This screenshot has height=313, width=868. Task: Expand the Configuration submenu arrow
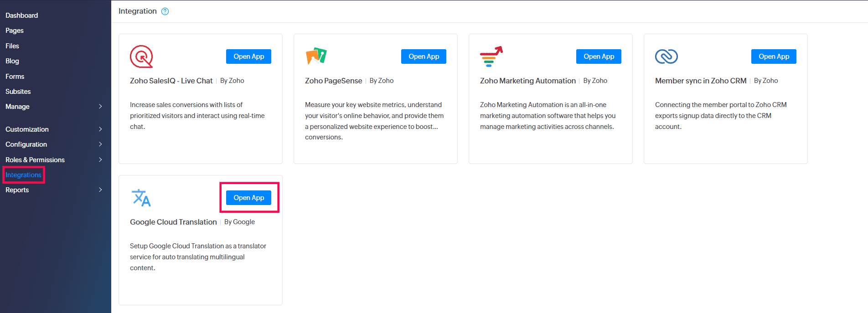(100, 144)
